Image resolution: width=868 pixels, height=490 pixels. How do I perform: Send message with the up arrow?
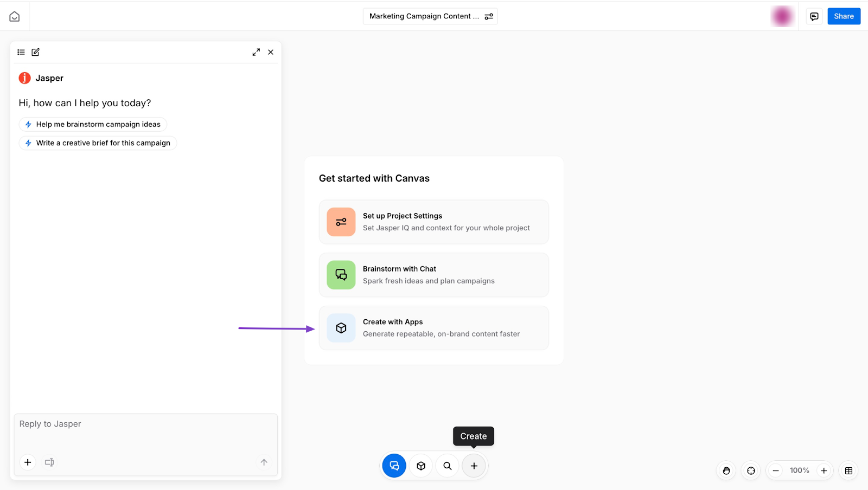click(x=264, y=462)
